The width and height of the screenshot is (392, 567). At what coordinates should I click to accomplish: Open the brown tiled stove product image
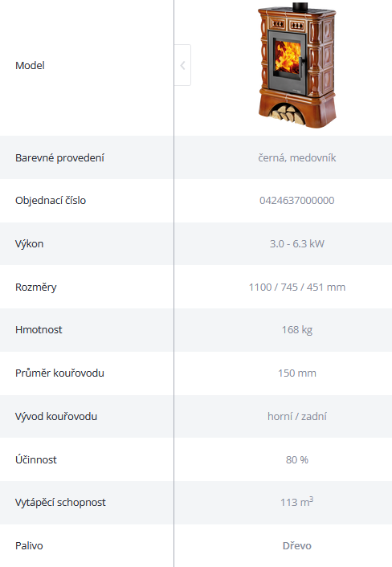tap(297, 65)
